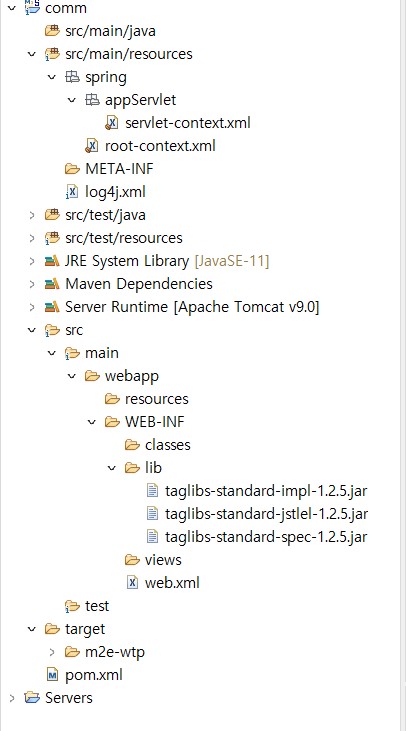Screen dimensions: 406x731
Task: Collapse the WEB-INF folder
Action: [x=92, y=422]
